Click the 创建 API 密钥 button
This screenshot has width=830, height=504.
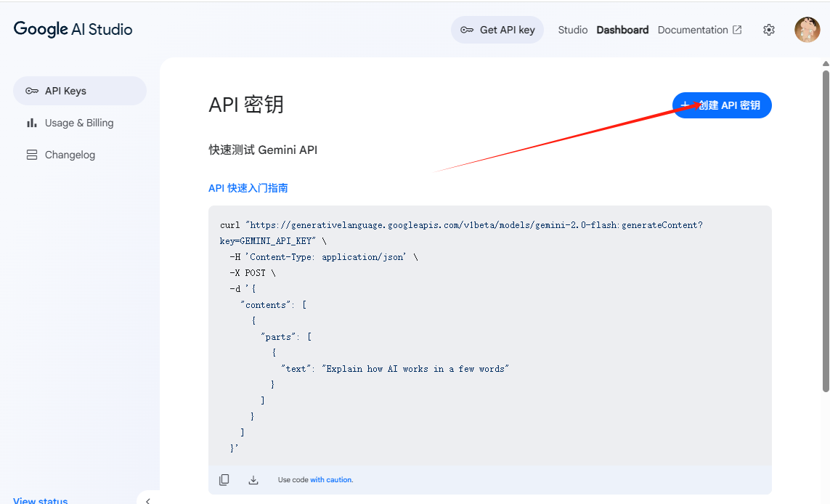click(x=722, y=105)
